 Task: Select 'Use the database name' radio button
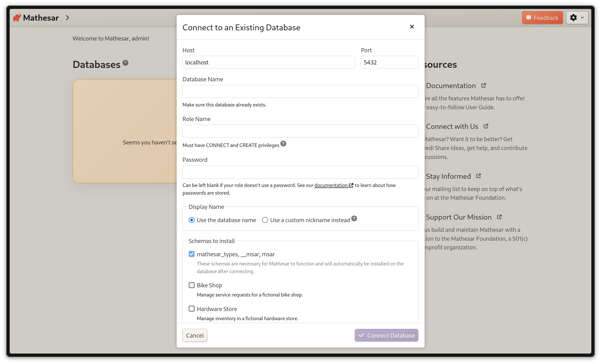pyautogui.click(x=192, y=220)
